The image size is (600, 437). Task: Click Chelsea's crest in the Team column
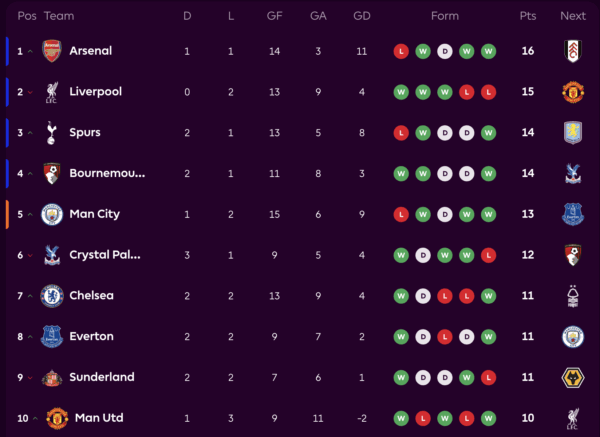point(52,296)
